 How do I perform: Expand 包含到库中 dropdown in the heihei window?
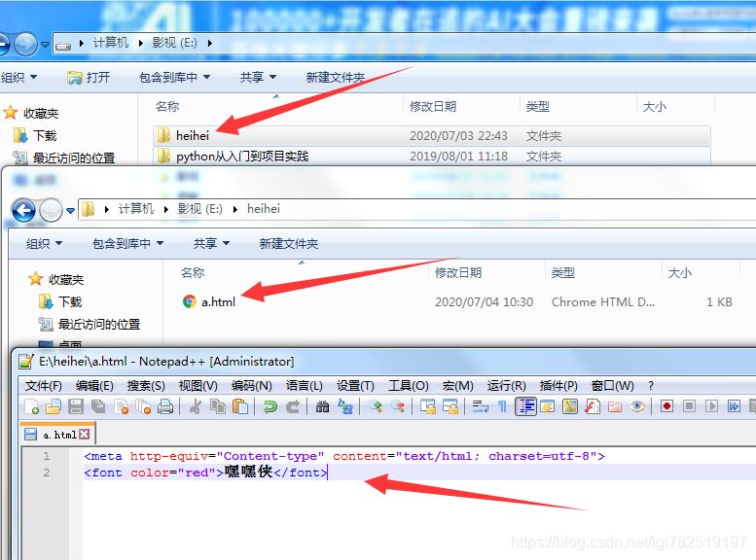point(127,243)
